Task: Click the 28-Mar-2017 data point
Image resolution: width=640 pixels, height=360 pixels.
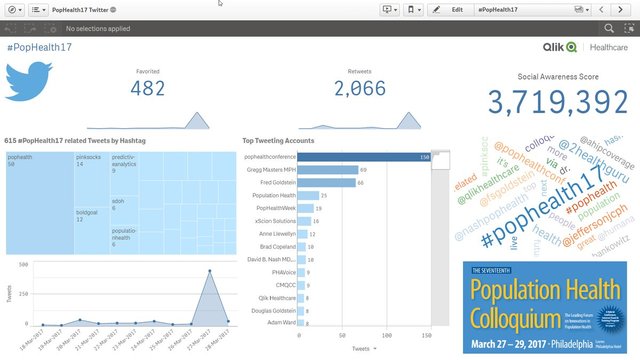Action: (x=228, y=322)
